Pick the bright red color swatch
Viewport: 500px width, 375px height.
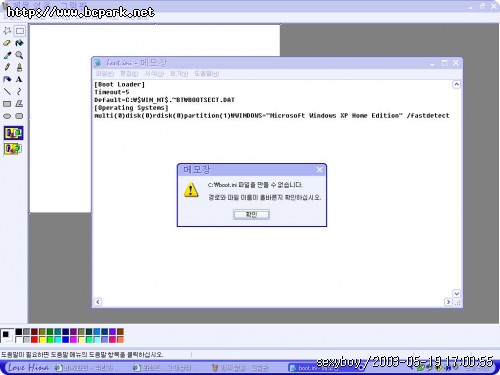(x=34, y=340)
